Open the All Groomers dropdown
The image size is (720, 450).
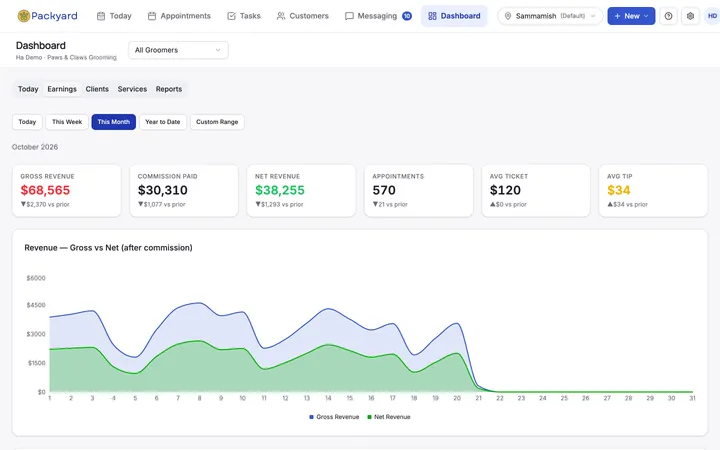[x=178, y=50]
